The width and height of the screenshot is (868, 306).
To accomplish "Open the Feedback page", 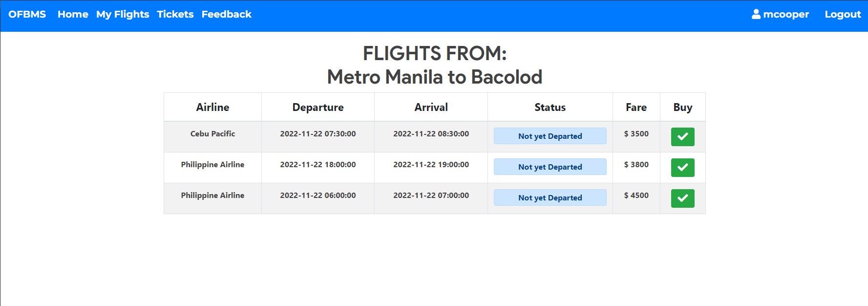I will pos(227,14).
